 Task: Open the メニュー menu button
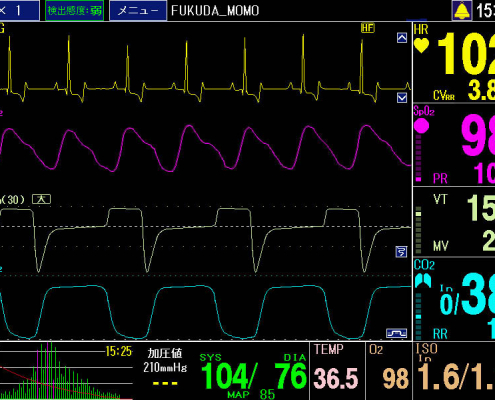138,11
